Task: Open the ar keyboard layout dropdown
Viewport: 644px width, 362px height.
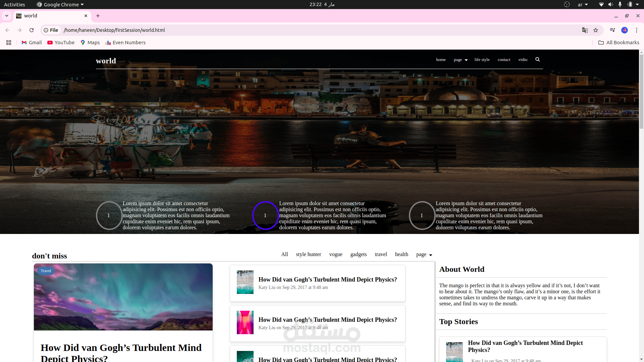Action: click(583, 4)
